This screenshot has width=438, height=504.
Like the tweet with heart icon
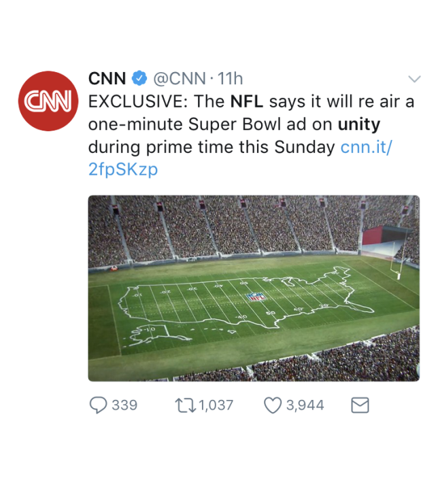click(273, 405)
